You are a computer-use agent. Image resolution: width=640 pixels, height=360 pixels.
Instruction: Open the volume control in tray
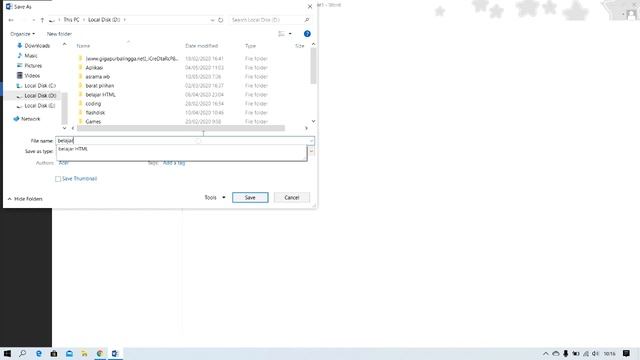tap(595, 353)
